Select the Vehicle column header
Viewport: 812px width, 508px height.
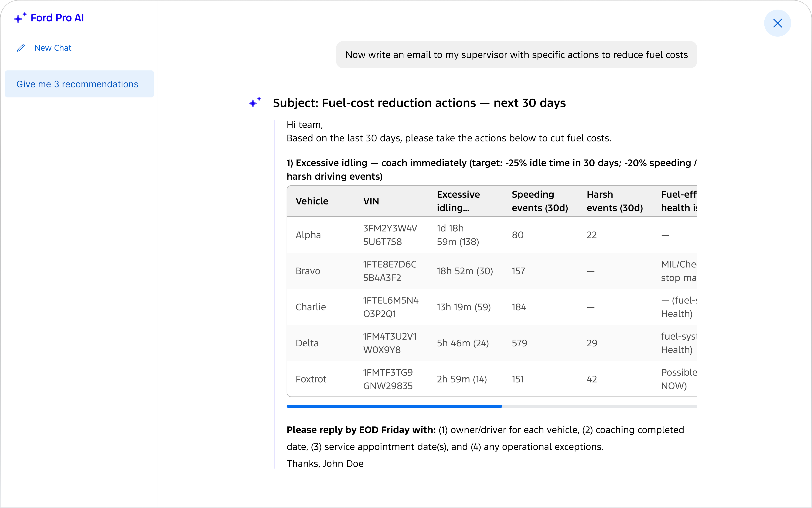pos(312,201)
